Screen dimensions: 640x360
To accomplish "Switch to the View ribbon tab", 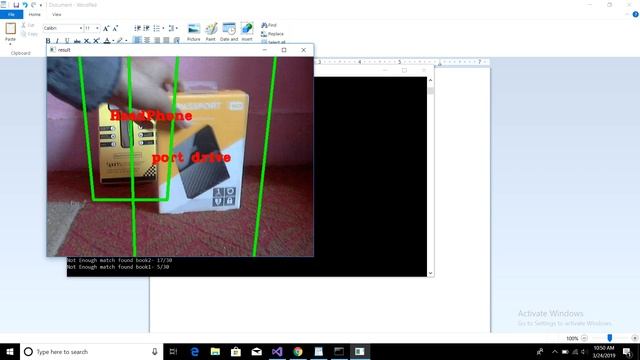I will (x=56, y=14).
